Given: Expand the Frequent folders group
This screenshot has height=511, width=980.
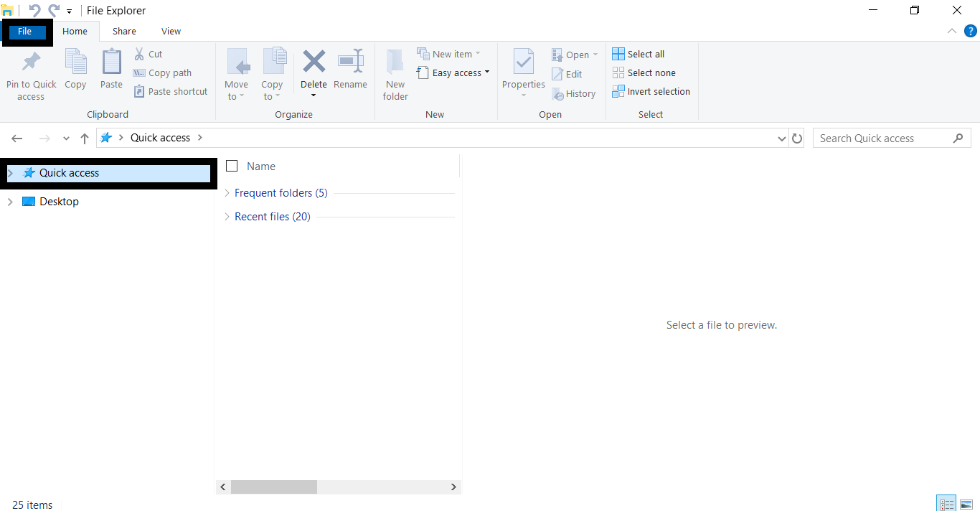Looking at the screenshot, I should click(x=227, y=193).
